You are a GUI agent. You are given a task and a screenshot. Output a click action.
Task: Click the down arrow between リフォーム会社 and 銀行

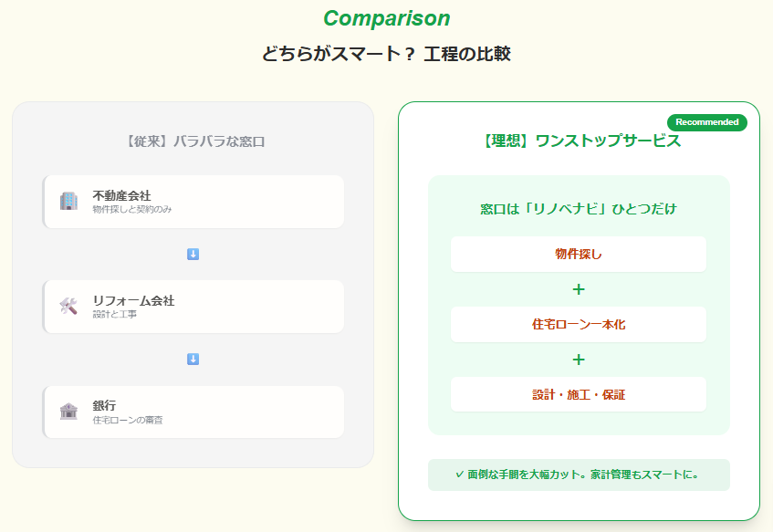(193, 360)
